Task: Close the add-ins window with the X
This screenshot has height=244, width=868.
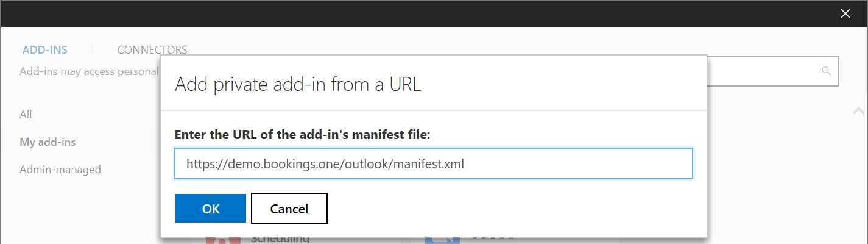Action: click(845, 13)
